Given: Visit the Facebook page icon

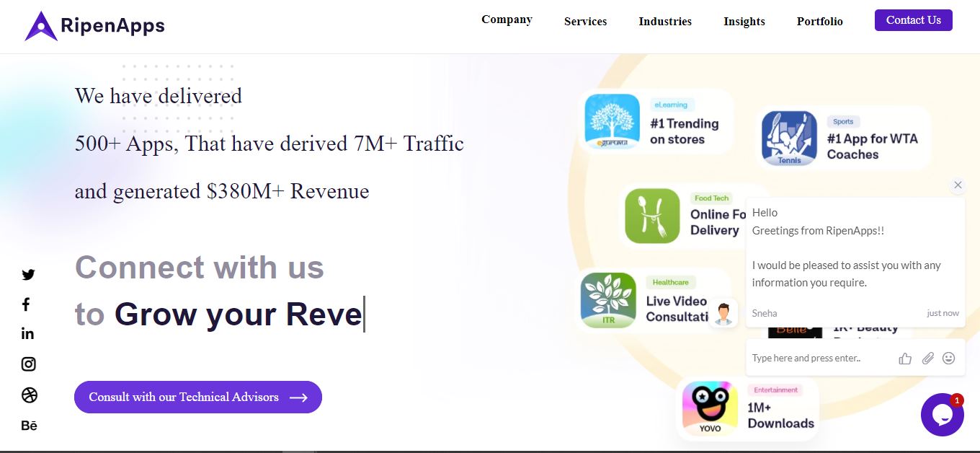Looking at the screenshot, I should click(x=26, y=304).
